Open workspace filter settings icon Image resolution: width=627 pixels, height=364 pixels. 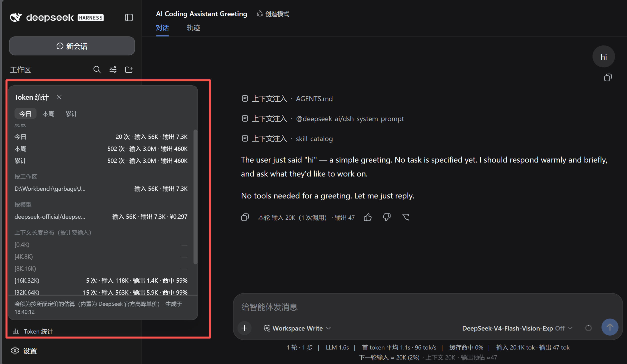click(x=113, y=69)
